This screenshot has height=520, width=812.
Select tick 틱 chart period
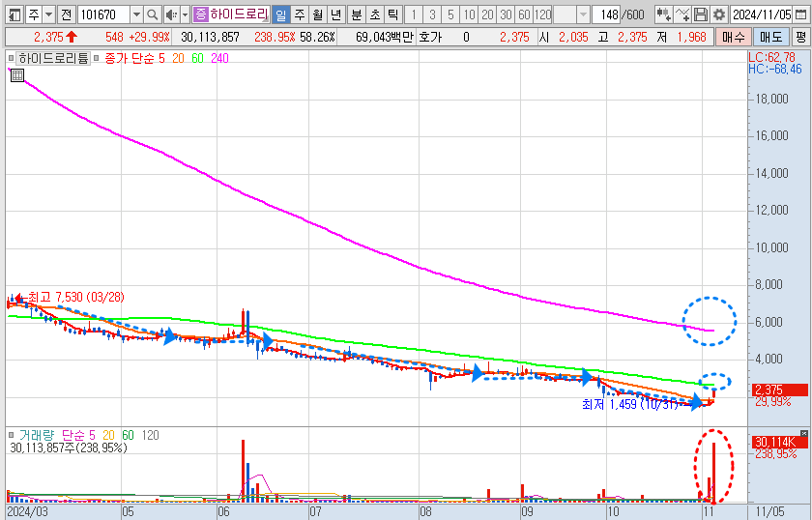393,14
